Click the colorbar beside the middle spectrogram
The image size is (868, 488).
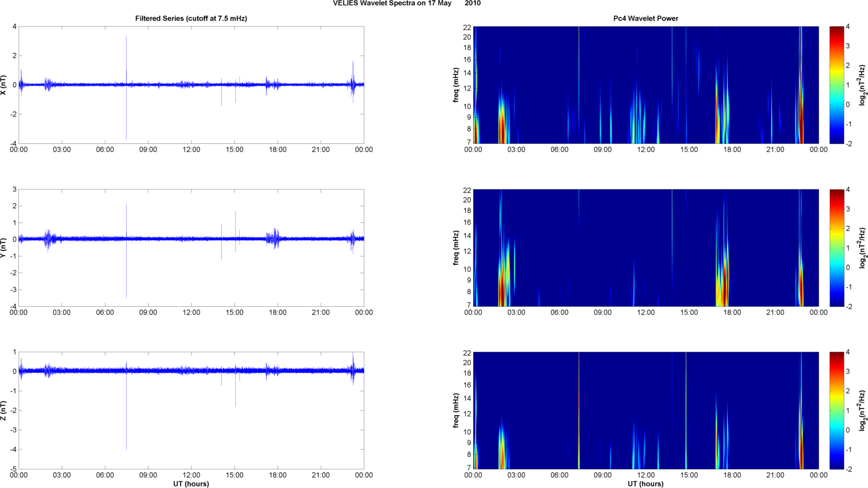tap(836, 248)
